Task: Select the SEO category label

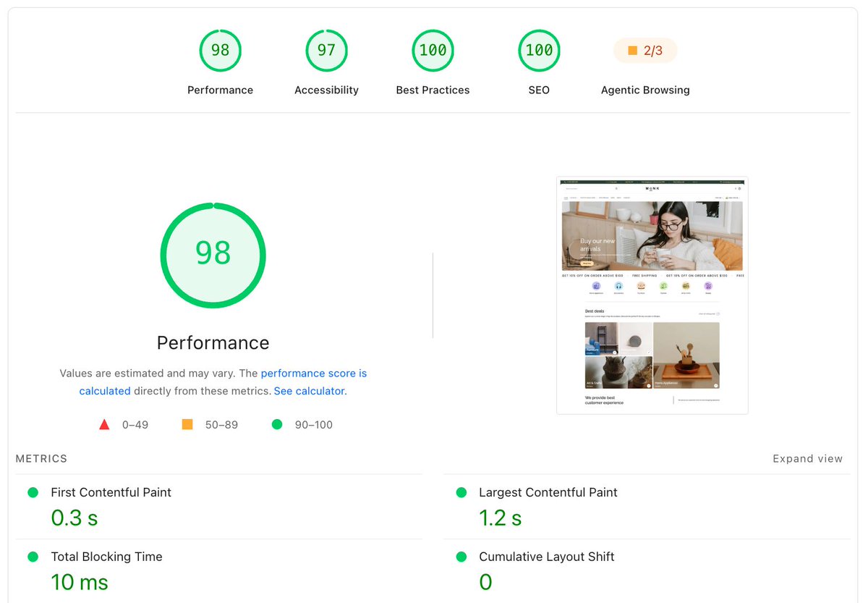Action: [x=539, y=90]
